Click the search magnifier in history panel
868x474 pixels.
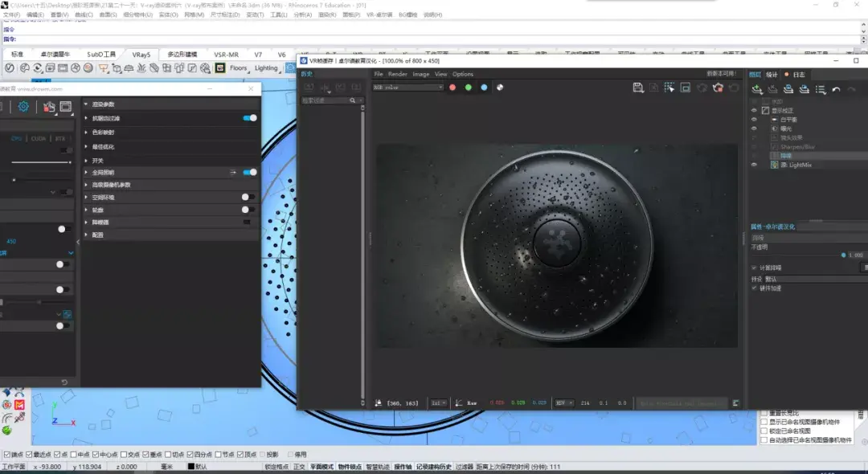tap(352, 100)
